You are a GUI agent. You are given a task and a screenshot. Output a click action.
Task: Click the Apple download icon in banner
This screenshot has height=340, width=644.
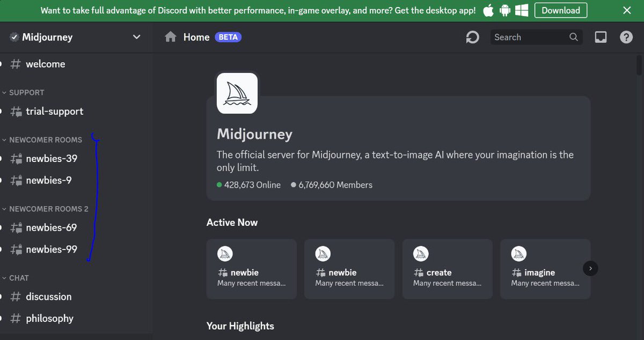(488, 10)
